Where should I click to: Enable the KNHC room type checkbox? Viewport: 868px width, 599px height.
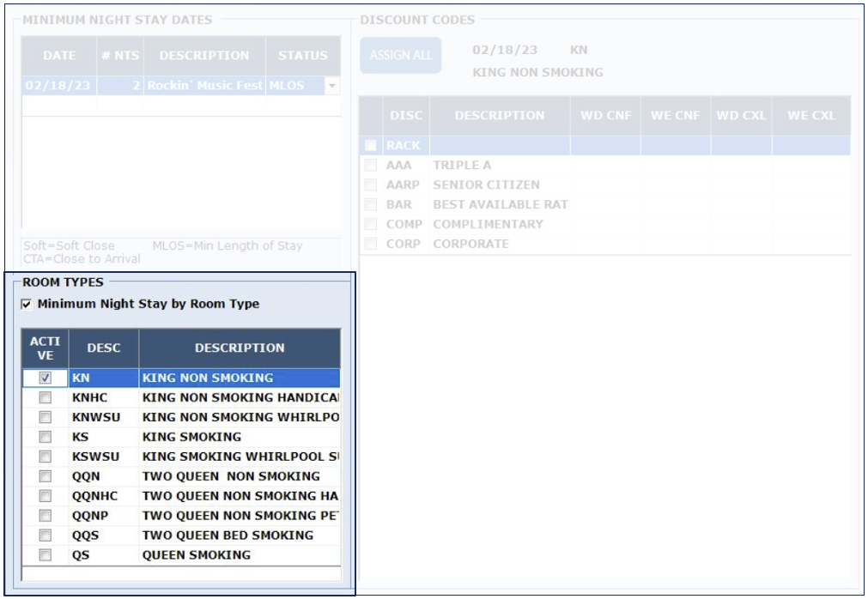point(46,398)
